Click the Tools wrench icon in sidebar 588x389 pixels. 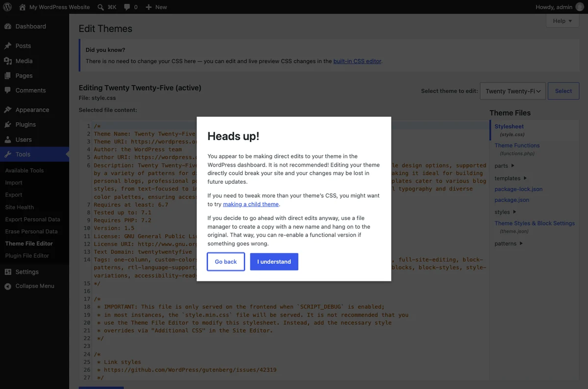coord(8,154)
